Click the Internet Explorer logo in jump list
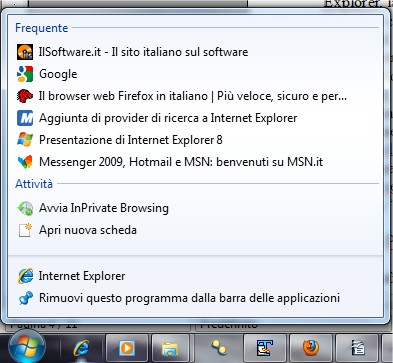 25,276
